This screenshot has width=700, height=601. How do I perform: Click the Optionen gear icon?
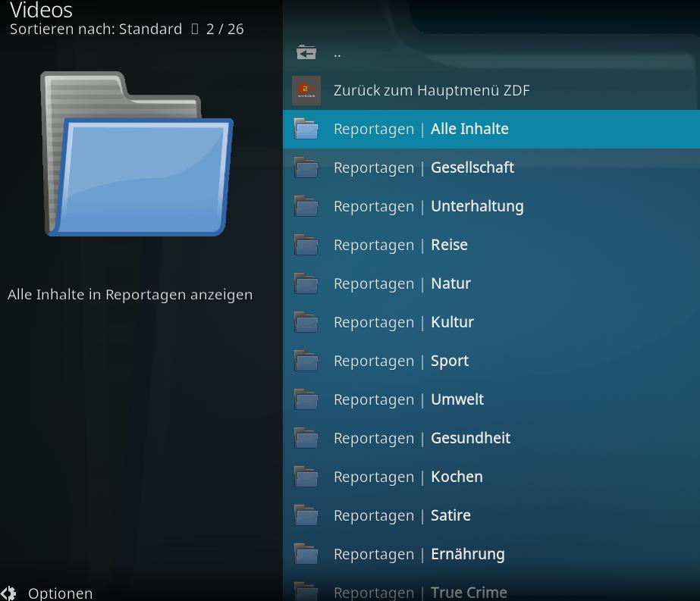[x=8, y=593]
